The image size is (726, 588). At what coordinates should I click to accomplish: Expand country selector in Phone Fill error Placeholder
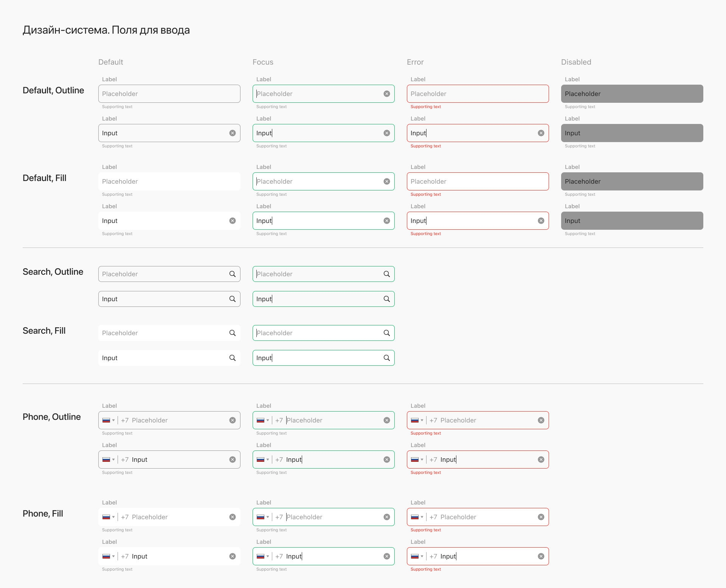point(417,517)
